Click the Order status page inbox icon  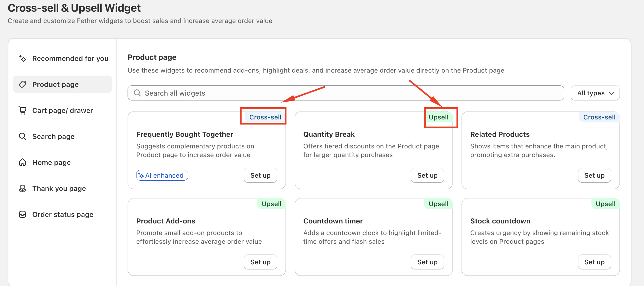tap(23, 214)
